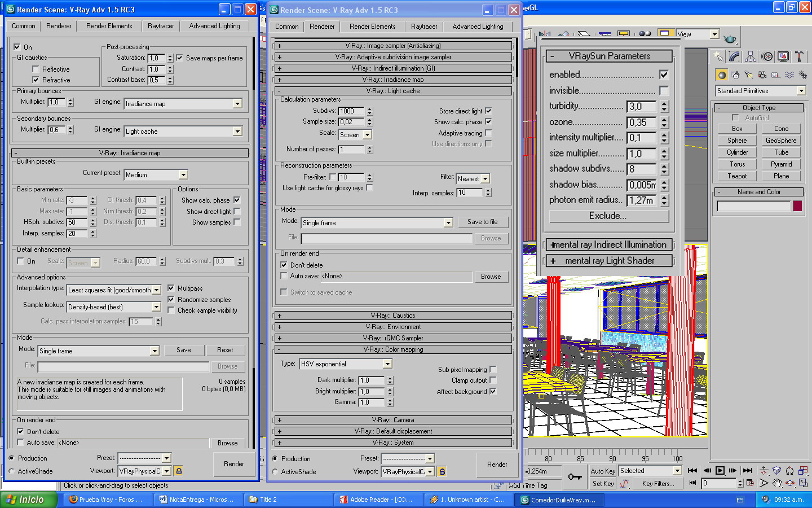
Task: Open Render Elements tab in right Render Scene
Action: [x=373, y=27]
